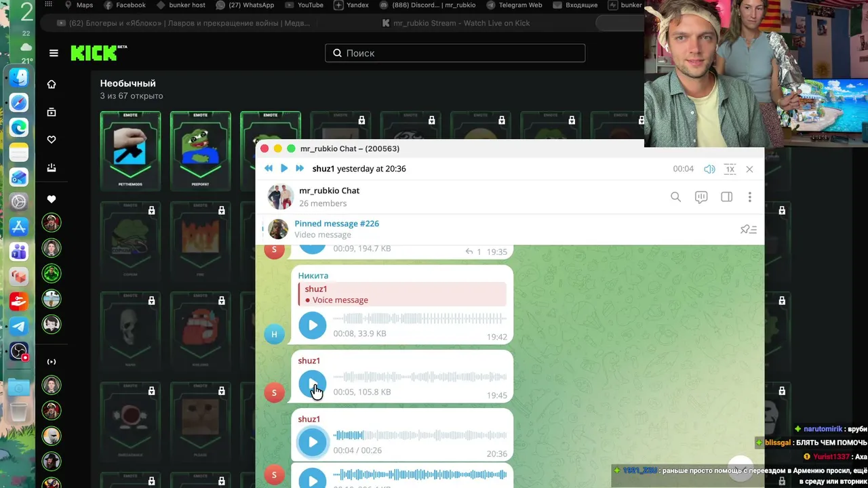This screenshot has height=488, width=868.
Task: Open the Yandex bookmark
Action: click(x=351, y=5)
